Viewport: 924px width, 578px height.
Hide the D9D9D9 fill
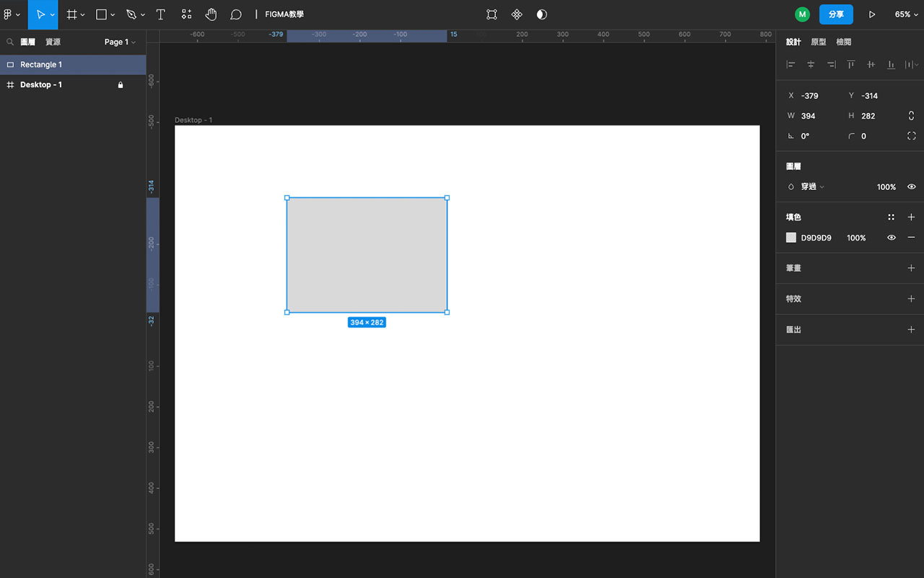click(x=892, y=238)
